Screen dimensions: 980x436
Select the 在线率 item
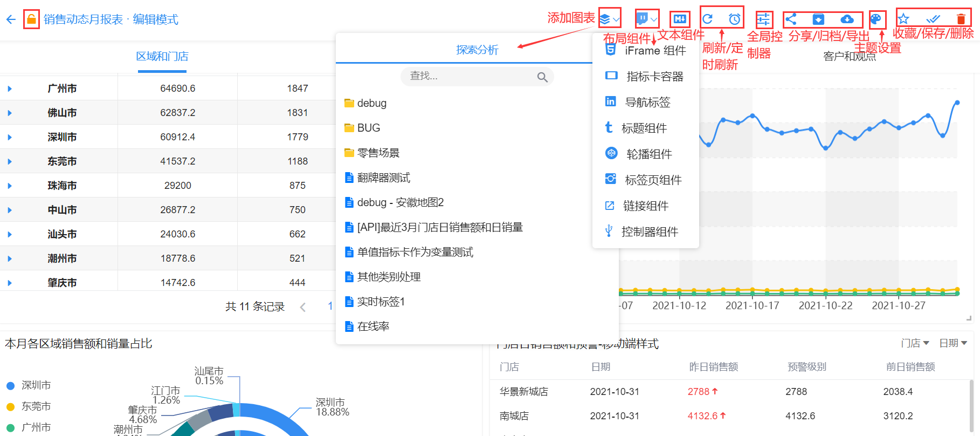tap(367, 326)
